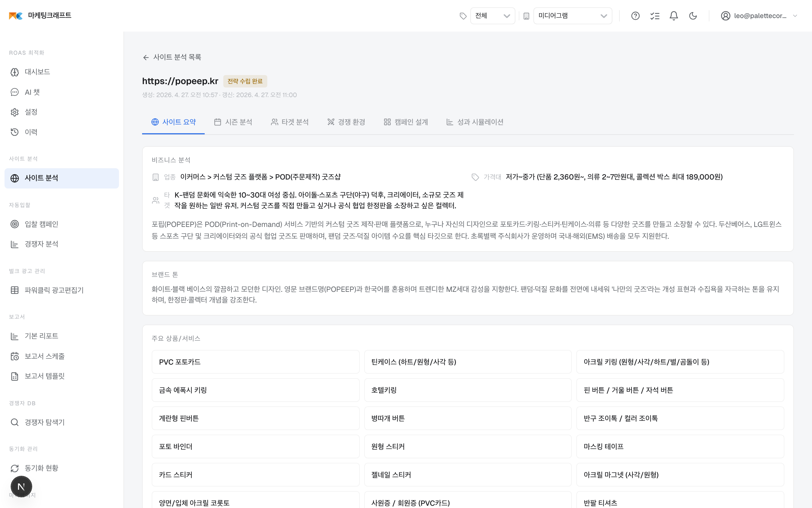Click the 틴케이스 (하트/원형/사각 등) card

(468, 362)
